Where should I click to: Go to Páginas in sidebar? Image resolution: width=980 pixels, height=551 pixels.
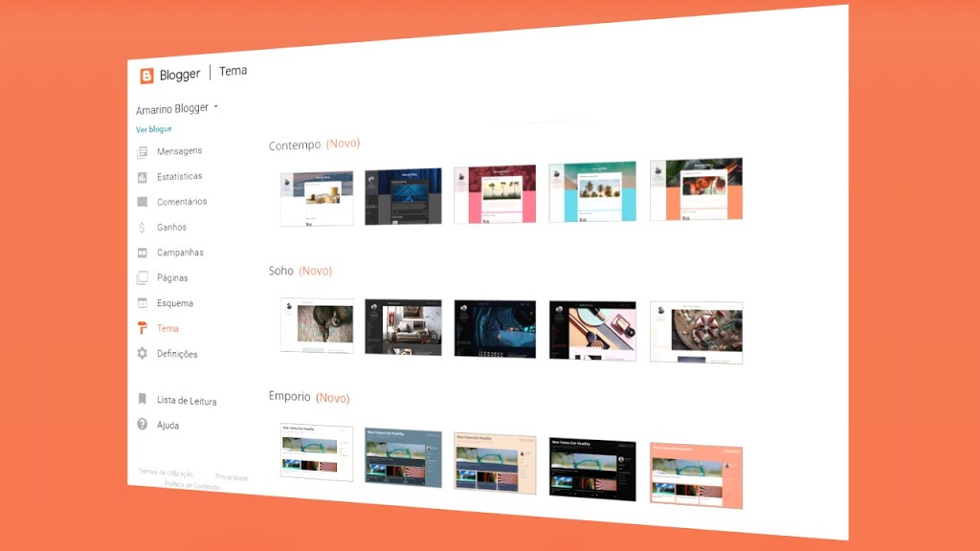point(172,278)
